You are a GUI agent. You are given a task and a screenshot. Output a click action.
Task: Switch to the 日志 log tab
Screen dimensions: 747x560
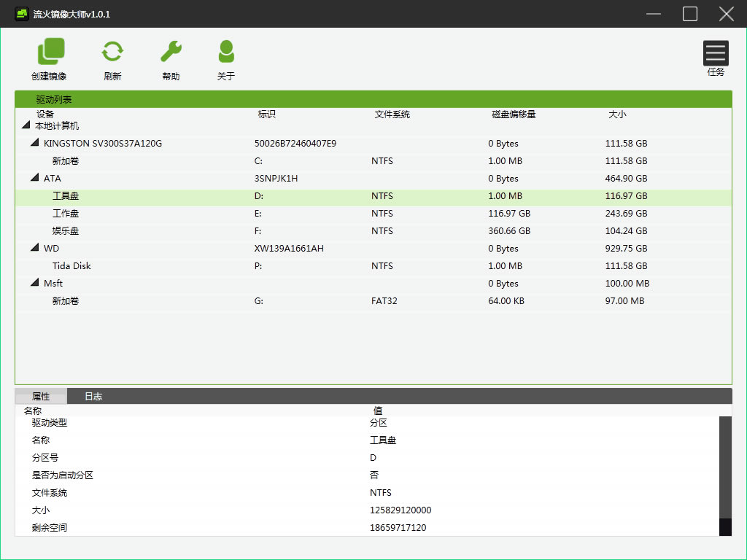click(93, 397)
